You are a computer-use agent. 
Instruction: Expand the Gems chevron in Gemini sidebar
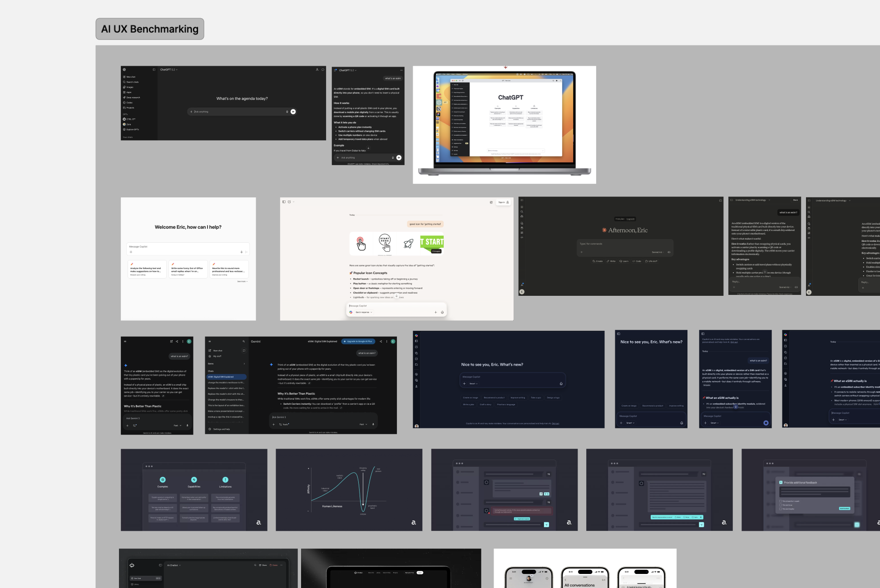(x=244, y=364)
